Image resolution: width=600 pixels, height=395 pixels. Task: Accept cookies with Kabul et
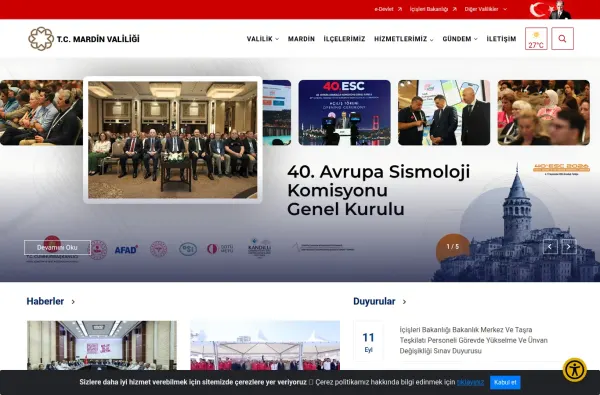pyautogui.click(x=505, y=382)
